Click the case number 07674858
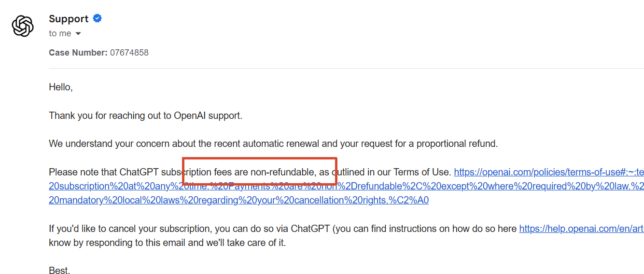Image resolution: width=644 pixels, height=274 pixels. [129, 53]
